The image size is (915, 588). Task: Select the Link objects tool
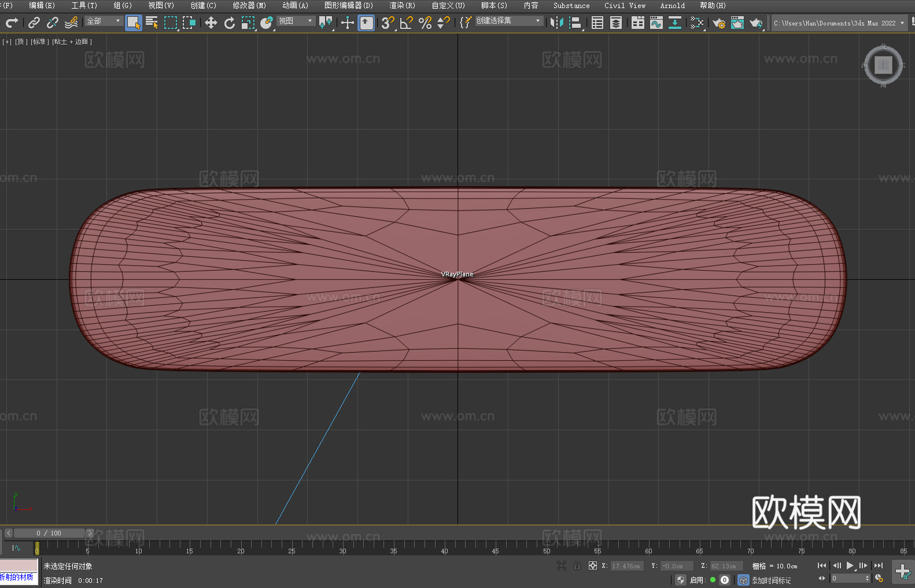(x=34, y=23)
